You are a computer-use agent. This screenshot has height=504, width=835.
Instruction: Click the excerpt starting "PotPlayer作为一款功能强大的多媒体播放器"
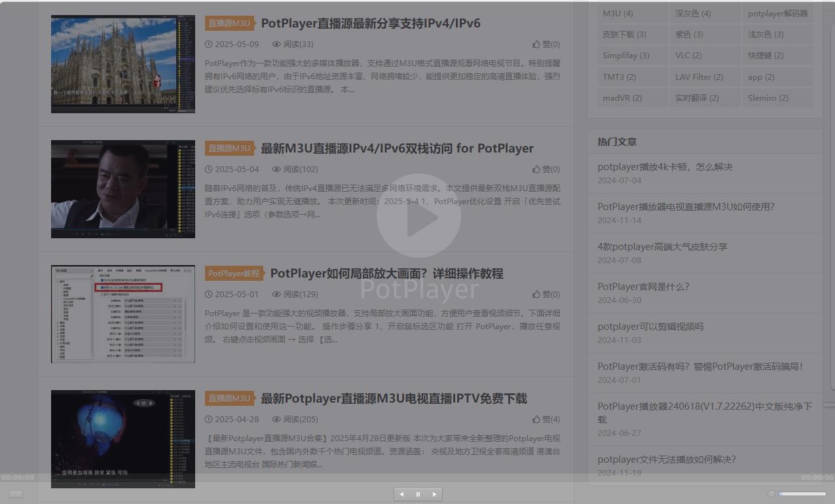coord(382,76)
